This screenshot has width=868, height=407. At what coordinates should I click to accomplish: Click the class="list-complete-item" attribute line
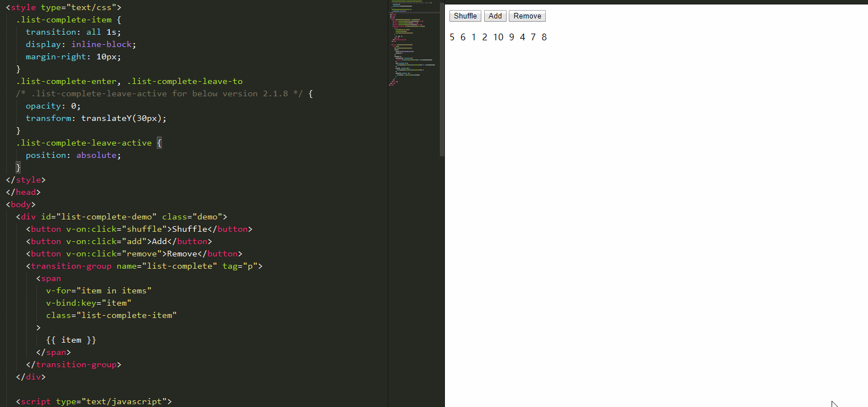112,315
